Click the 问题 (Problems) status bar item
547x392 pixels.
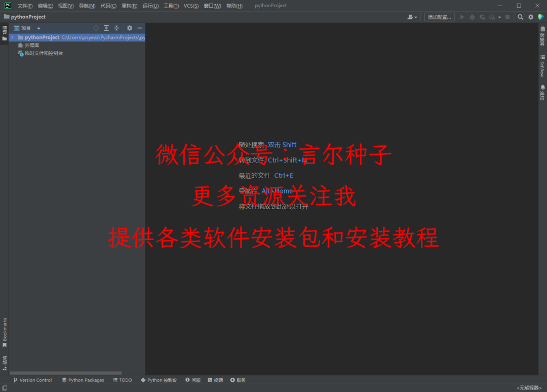192,380
